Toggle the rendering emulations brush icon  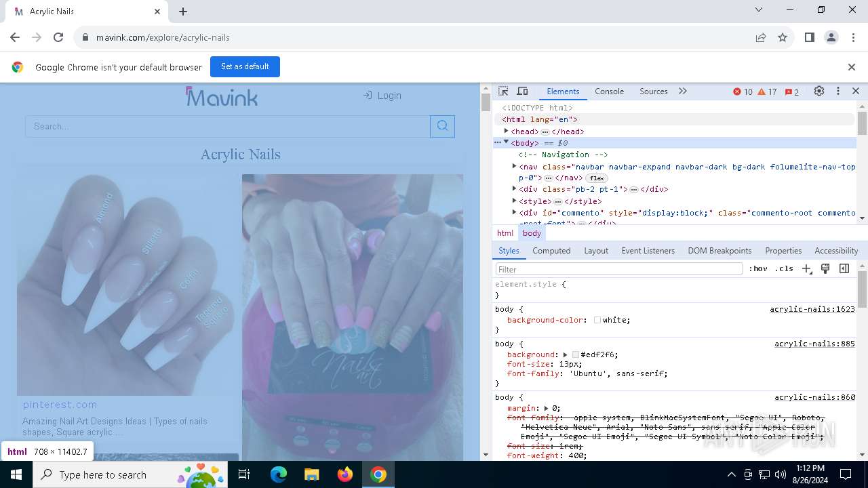tap(825, 269)
